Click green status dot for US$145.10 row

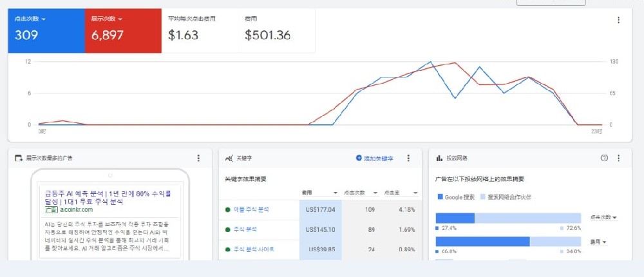227,229
